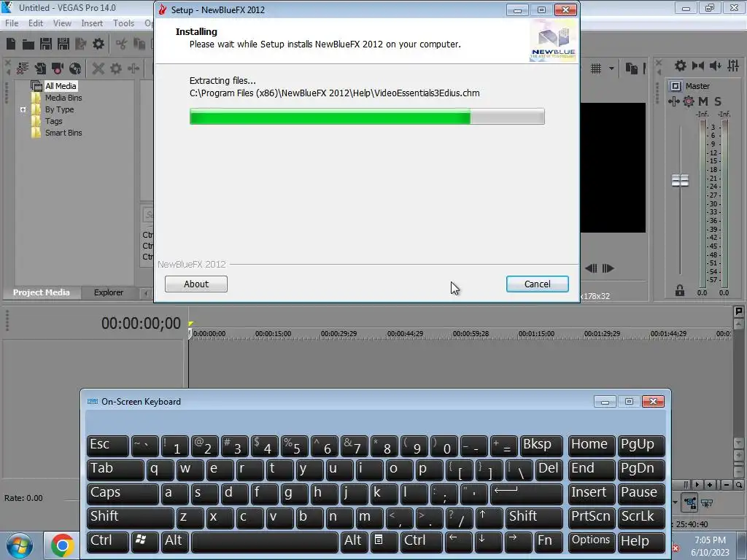
Task: Select All Media in Project Media tree
Action: click(x=61, y=86)
